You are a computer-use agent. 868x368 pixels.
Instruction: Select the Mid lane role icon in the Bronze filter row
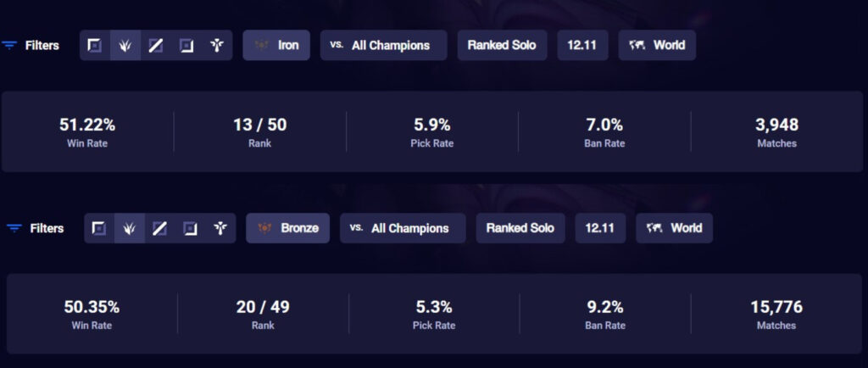tap(160, 228)
